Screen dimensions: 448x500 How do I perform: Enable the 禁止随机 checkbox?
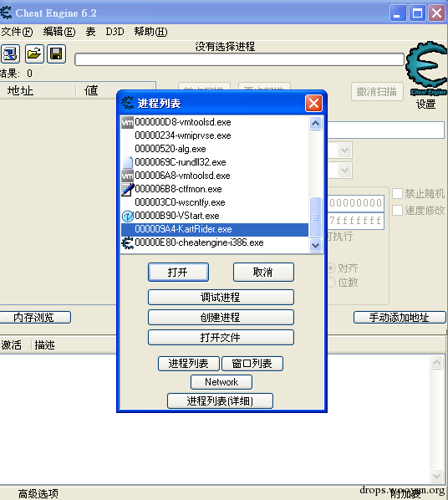click(397, 193)
